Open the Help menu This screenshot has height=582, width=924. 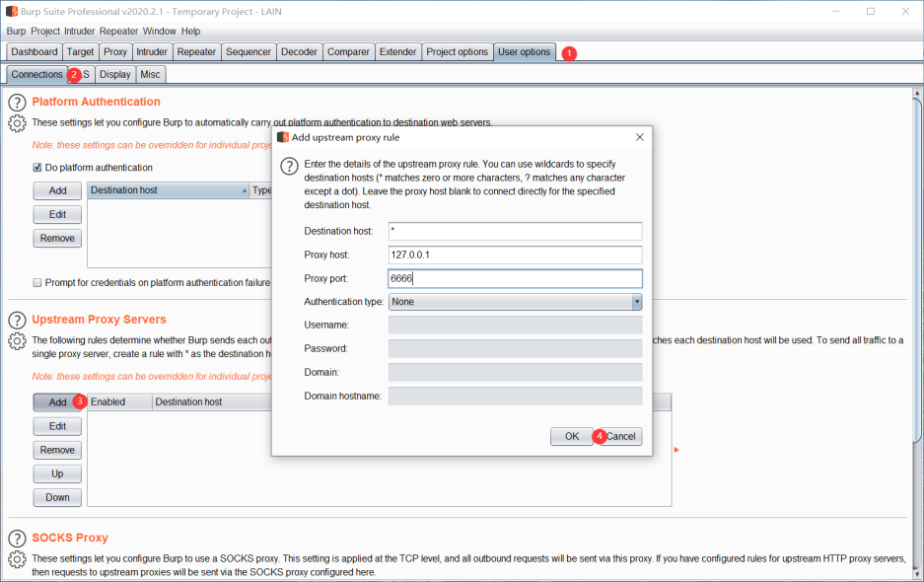point(191,32)
